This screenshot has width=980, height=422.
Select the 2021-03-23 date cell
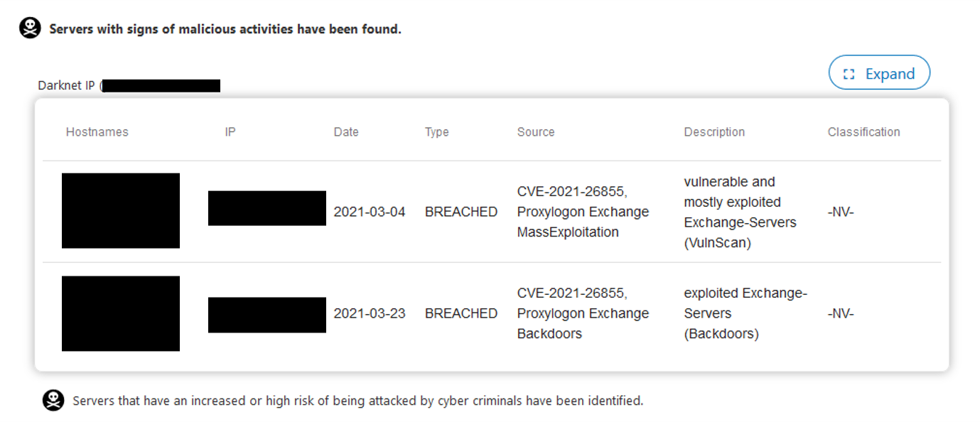tap(370, 313)
